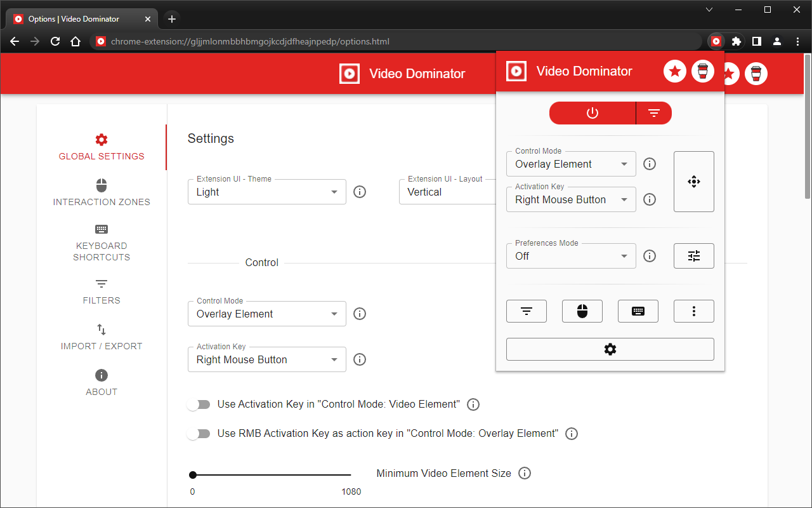Open the Chrome profile menu

pyautogui.click(x=776, y=41)
